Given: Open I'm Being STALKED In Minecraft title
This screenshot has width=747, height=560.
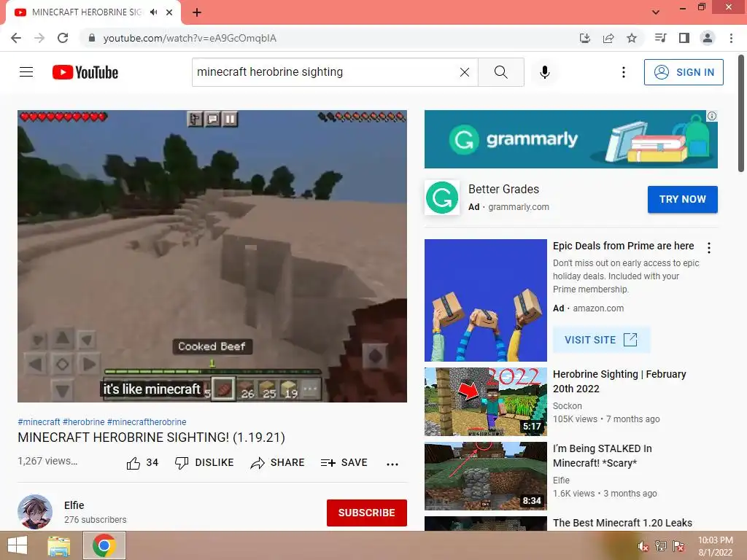Looking at the screenshot, I should [602, 456].
